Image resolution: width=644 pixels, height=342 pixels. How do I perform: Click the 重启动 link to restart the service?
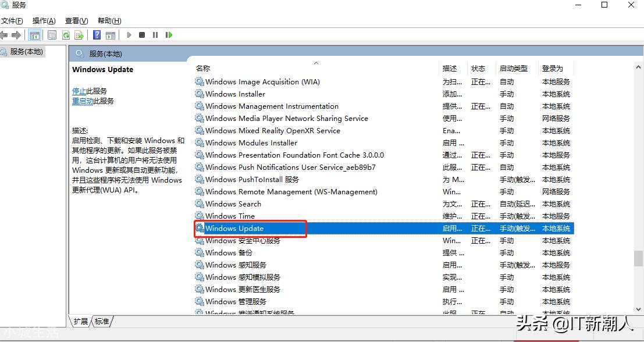(83, 101)
